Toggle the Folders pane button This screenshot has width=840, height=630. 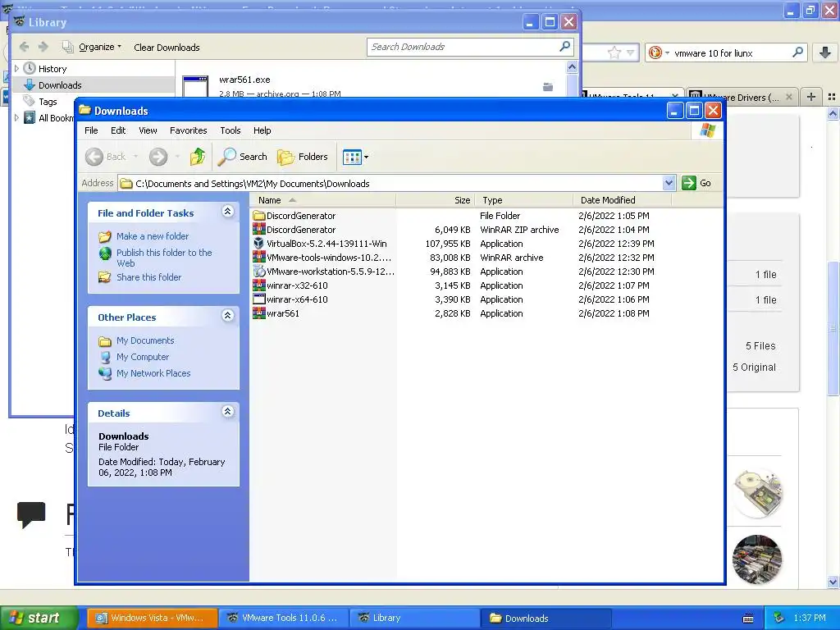pos(302,157)
